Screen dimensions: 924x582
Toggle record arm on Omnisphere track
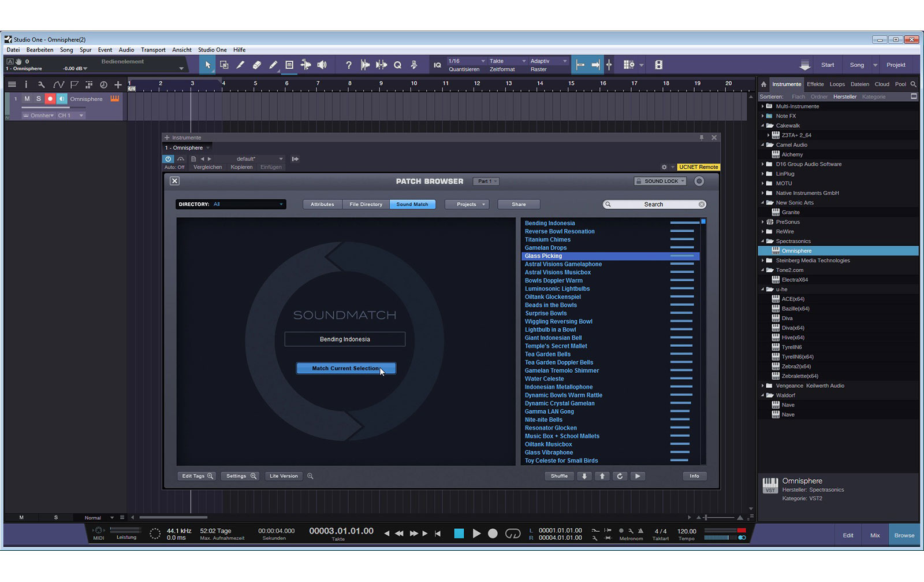pos(50,99)
